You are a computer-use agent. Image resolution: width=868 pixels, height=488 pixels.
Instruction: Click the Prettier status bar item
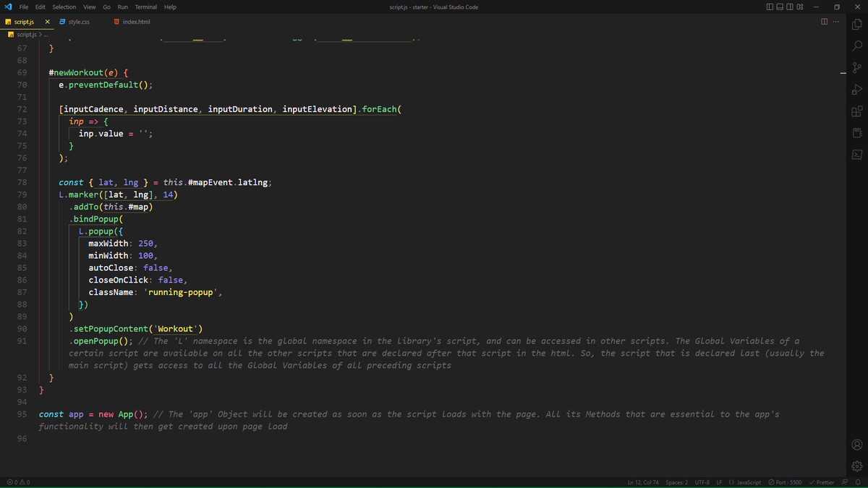click(x=821, y=482)
